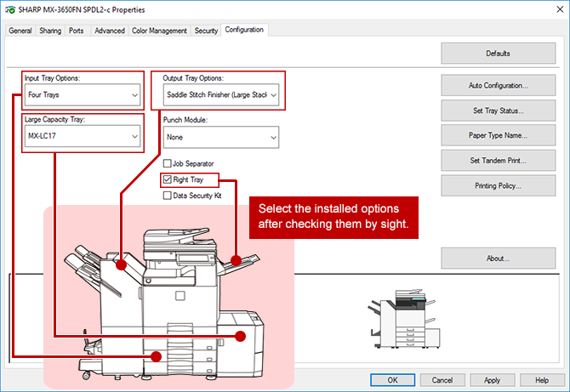Open Set Tandem Print settings
570x392 pixels.
click(499, 160)
